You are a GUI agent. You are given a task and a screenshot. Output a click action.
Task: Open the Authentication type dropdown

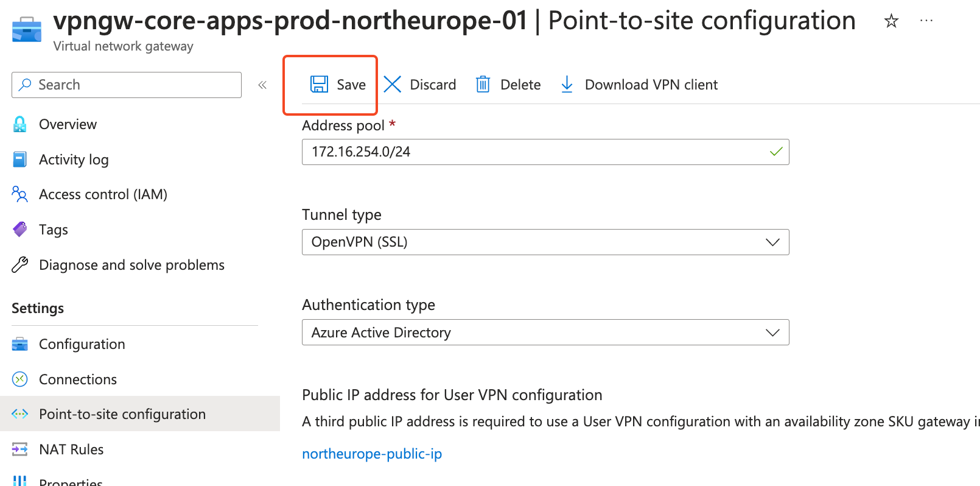(x=545, y=333)
